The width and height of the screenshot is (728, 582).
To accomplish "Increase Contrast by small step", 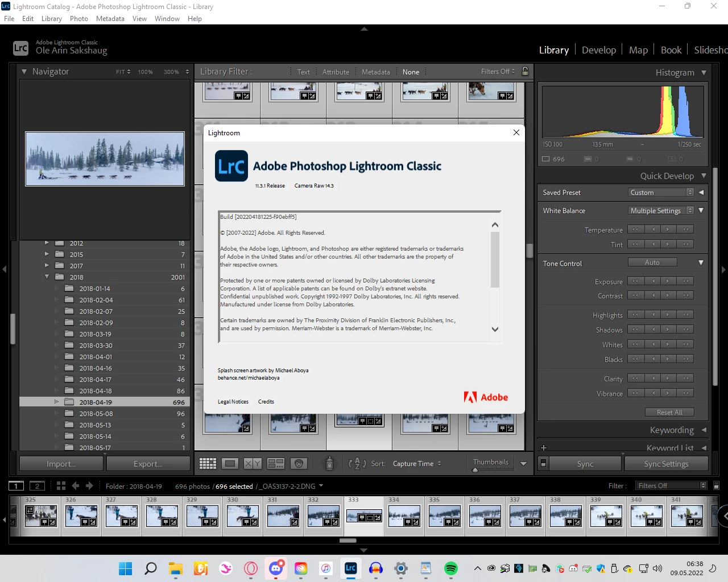I will point(668,296).
